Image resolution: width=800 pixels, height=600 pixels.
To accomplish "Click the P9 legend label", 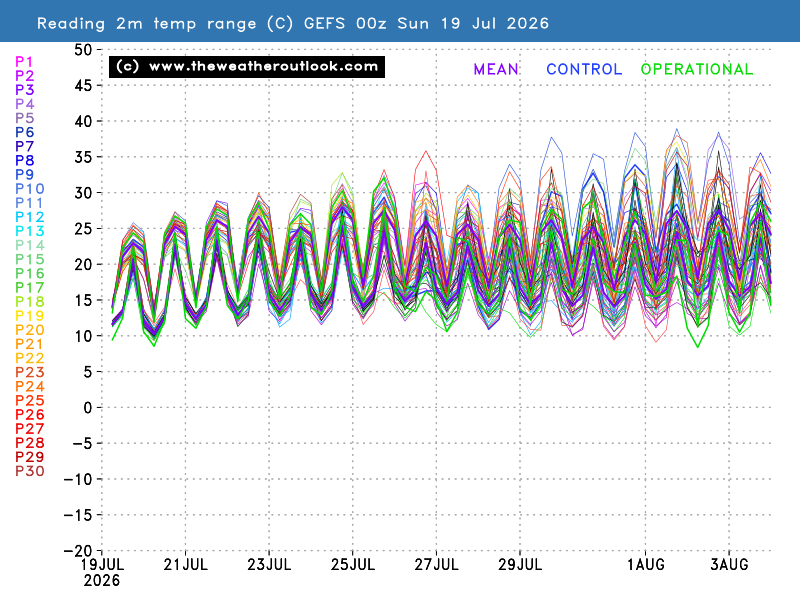I will point(24,174).
